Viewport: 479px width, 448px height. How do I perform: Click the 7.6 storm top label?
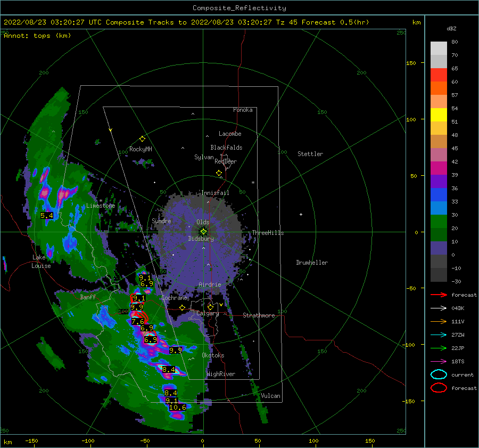pos(138,322)
